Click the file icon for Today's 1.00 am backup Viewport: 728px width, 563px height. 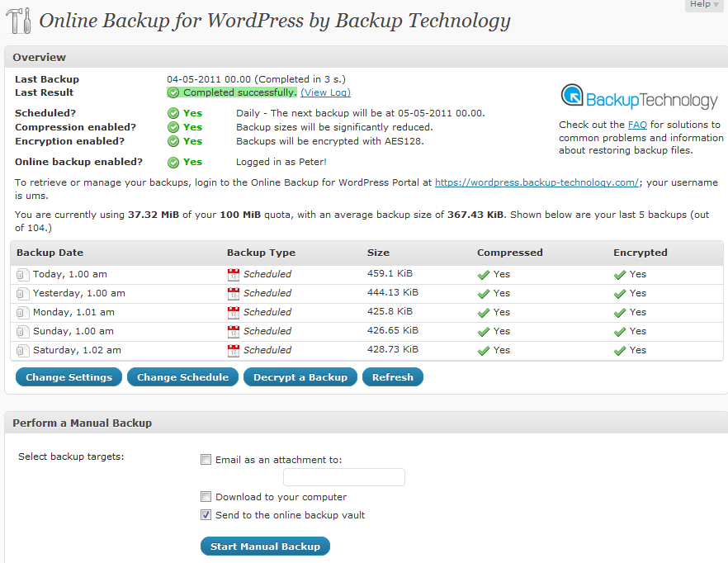point(21,275)
